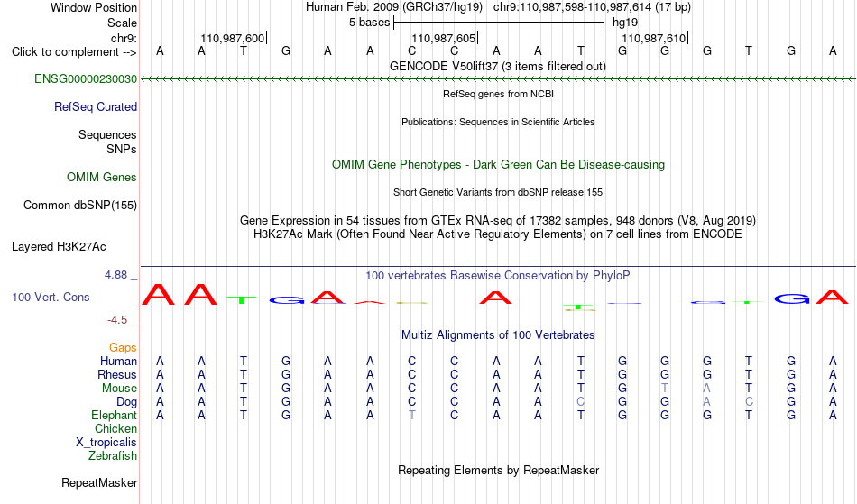Viewport: 857px width, 504px height.
Task: Click the hg19 label beside the scale bar
Action: pyautogui.click(x=625, y=23)
